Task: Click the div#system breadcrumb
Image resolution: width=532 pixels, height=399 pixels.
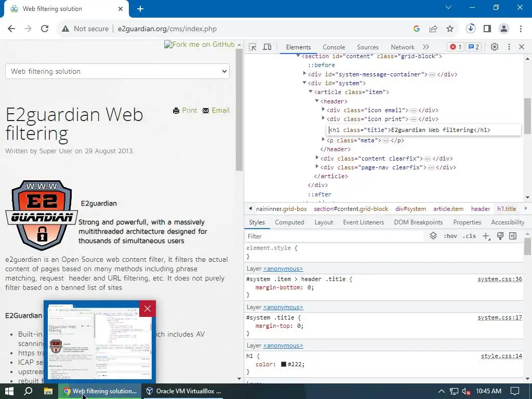Action: point(410,209)
